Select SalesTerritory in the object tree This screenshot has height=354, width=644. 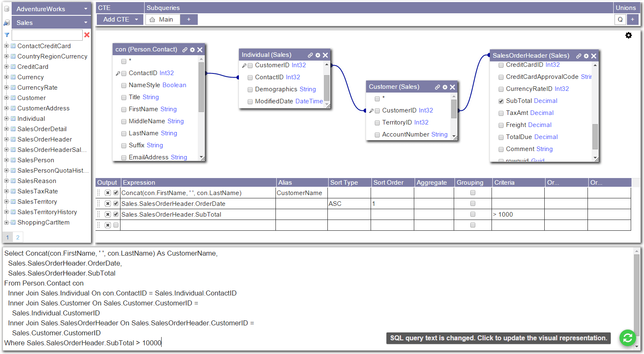pyautogui.click(x=37, y=202)
